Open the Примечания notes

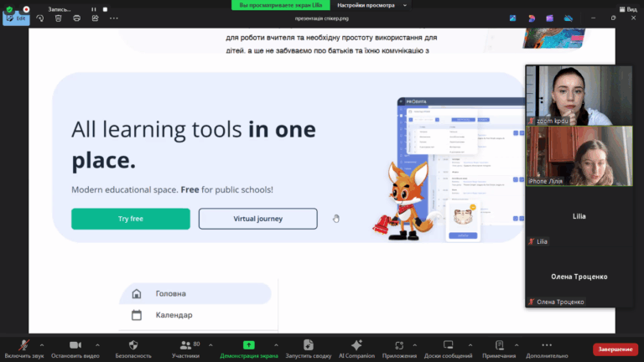pos(499,349)
